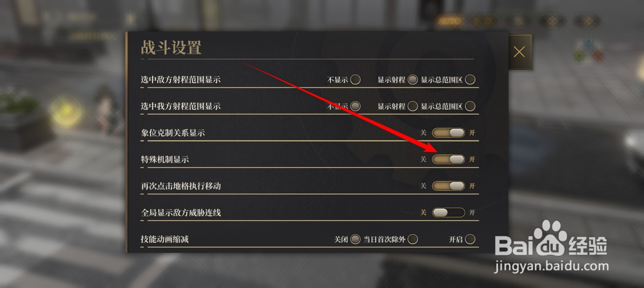
Task: Select 不显示 for 选中敌方射程范围显示
Action: (x=355, y=79)
